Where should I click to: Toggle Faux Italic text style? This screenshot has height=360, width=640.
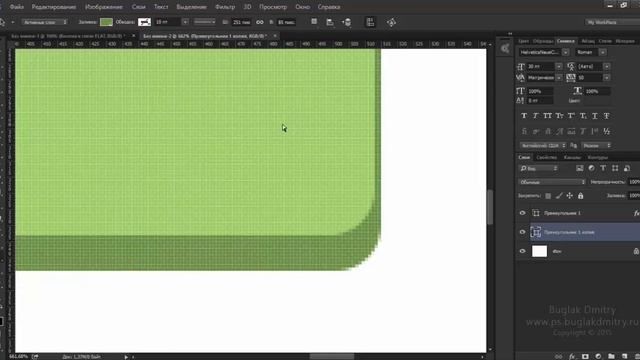pos(536,116)
